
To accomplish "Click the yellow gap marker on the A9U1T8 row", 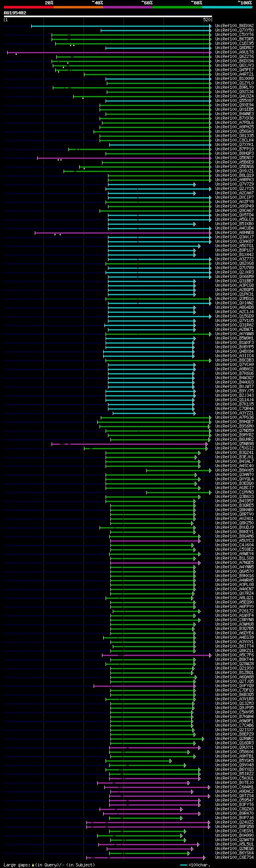I will click(x=16, y=54).
